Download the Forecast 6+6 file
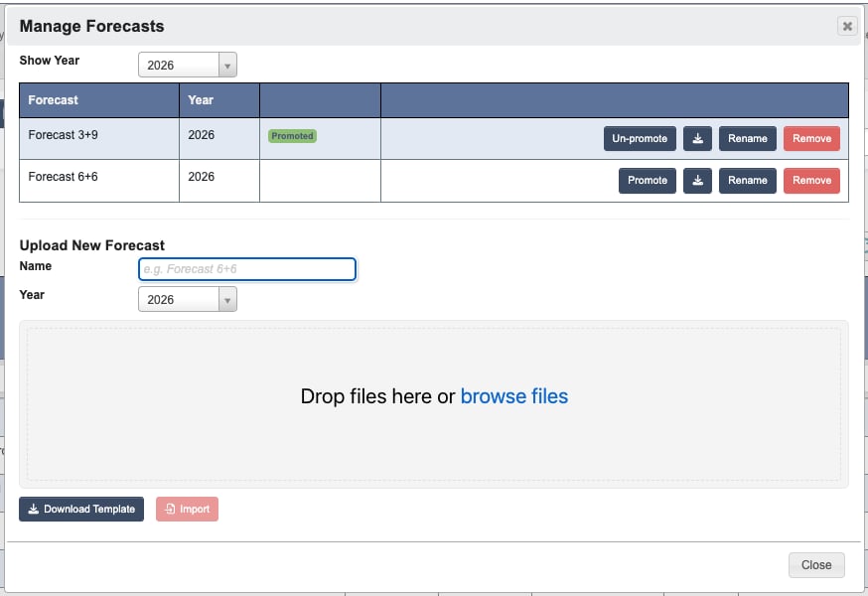 tap(697, 181)
